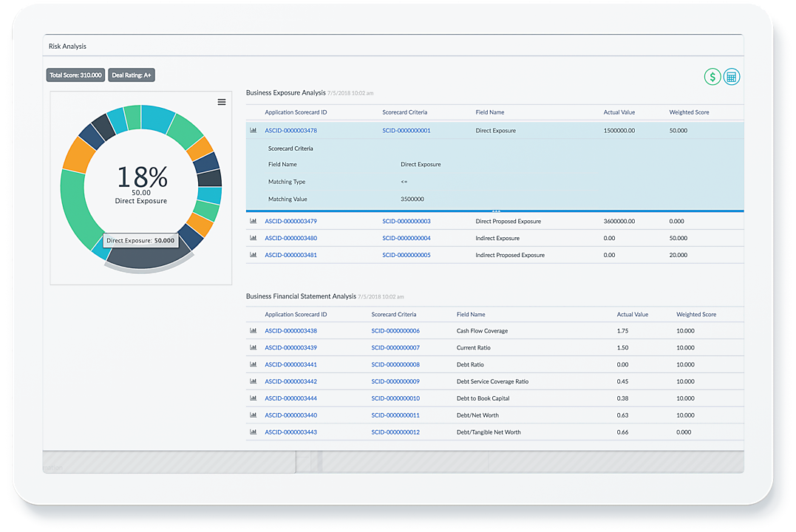Click chart icon beside ASCID-0000003478
The width and height of the screenshot is (796, 532).
(254, 131)
